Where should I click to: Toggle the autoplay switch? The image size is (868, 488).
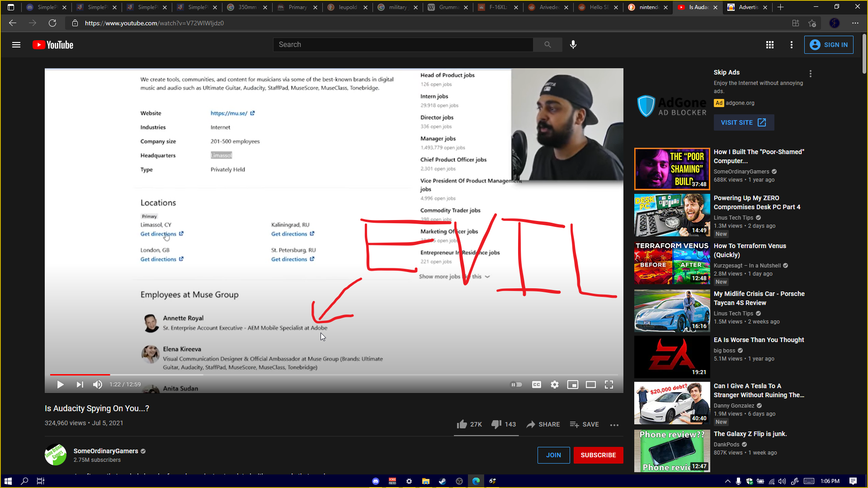516,385
